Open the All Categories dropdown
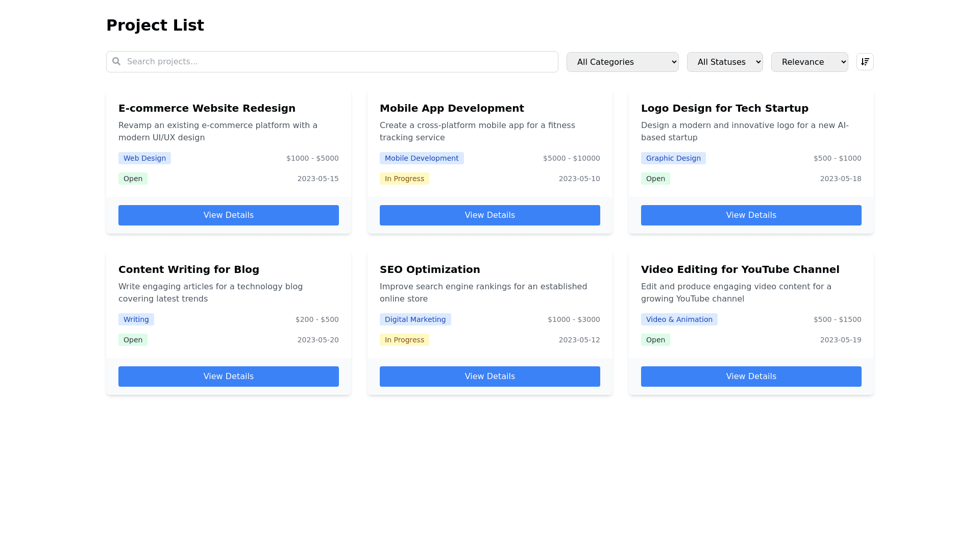Screen dimensions: 980x551 pos(622,62)
